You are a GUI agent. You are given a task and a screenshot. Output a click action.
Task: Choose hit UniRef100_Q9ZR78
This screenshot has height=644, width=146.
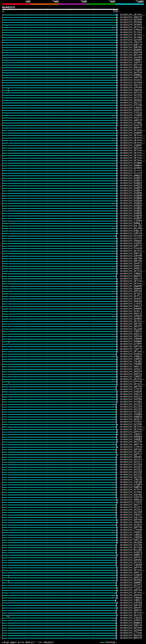click(x=131, y=110)
